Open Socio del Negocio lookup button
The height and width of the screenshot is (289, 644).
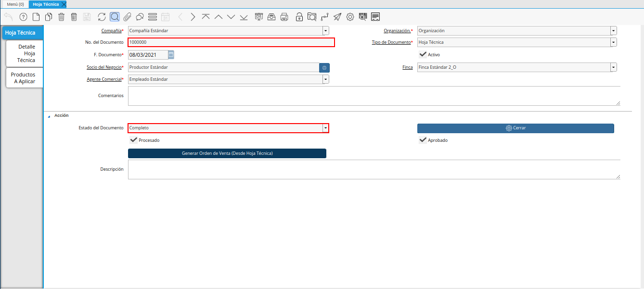324,68
